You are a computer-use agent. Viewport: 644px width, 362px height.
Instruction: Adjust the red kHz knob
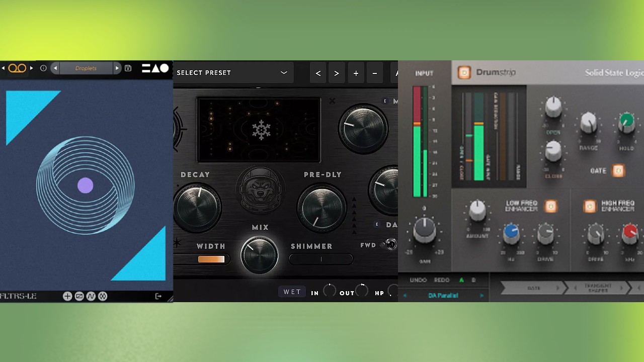[630, 233]
